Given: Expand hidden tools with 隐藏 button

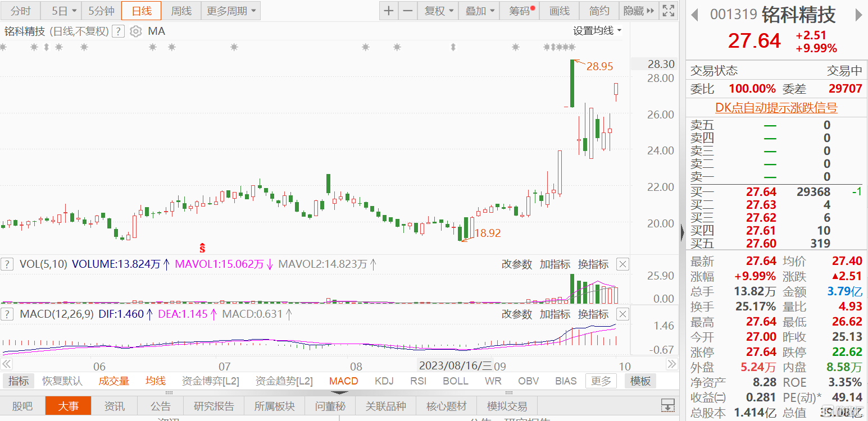Looking at the screenshot, I should pyautogui.click(x=639, y=11).
